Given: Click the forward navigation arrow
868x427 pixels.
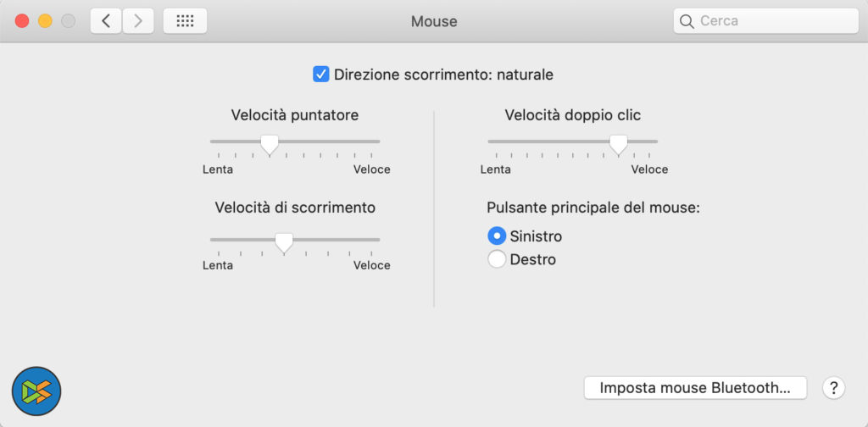Looking at the screenshot, I should pos(138,21).
